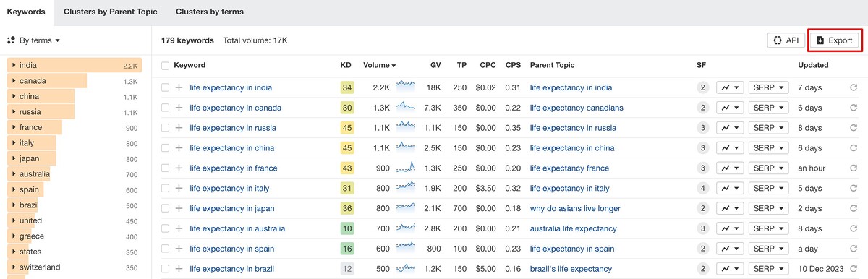
Task: Click the KD badge 34 for india
Action: coord(347,87)
